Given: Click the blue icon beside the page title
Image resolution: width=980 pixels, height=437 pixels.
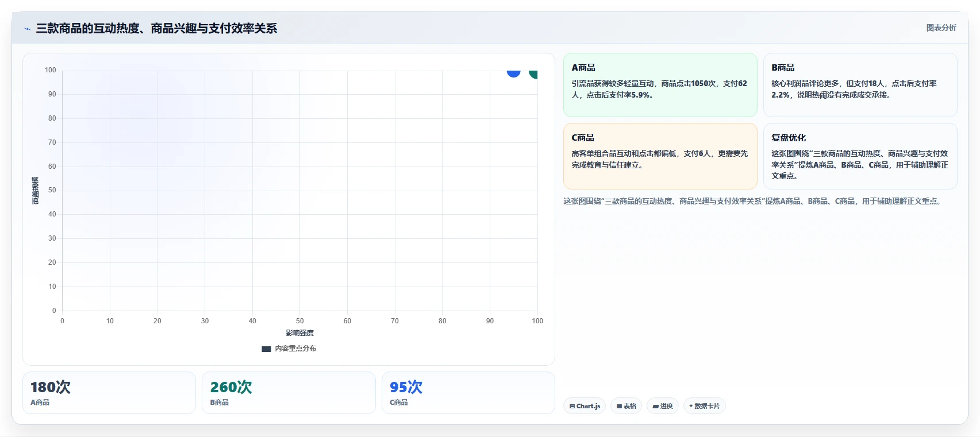Looking at the screenshot, I should pos(27,29).
